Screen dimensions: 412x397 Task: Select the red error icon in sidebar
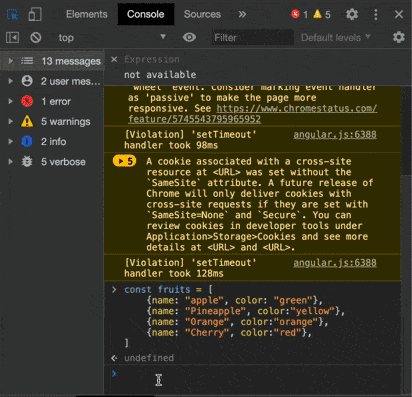27,101
